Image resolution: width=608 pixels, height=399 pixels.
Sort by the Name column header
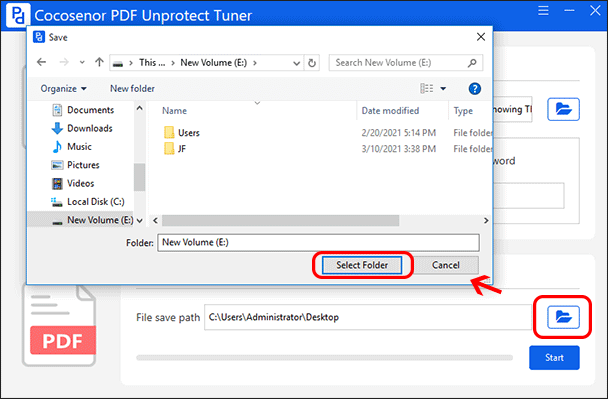(174, 111)
